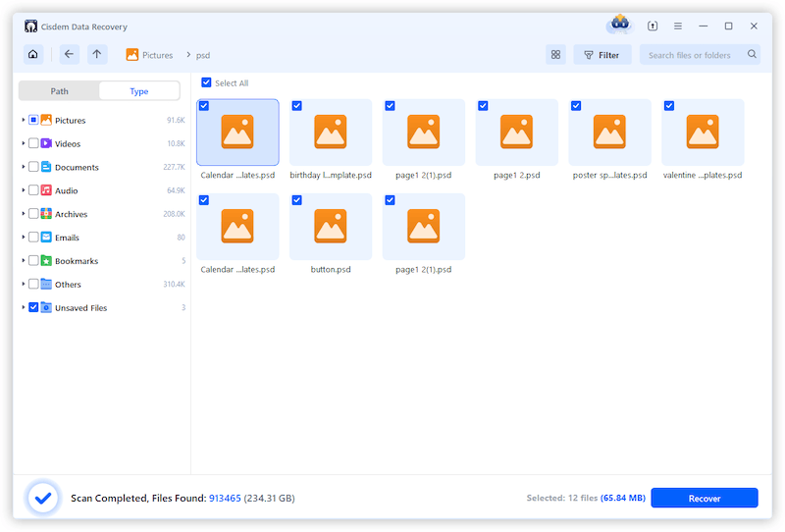Go back with the left arrow
The width and height of the screenshot is (785, 532).
pyautogui.click(x=69, y=55)
